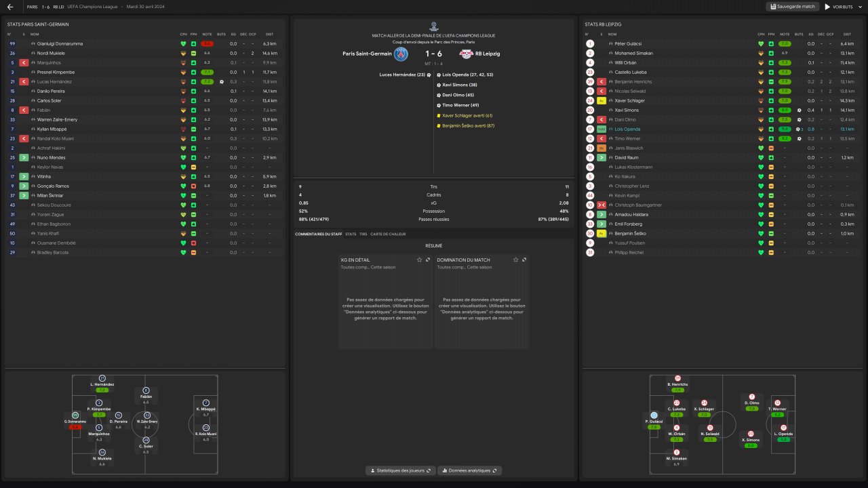
Task: Open Marquinhos' red substitution-off icon
Action: [24, 62]
